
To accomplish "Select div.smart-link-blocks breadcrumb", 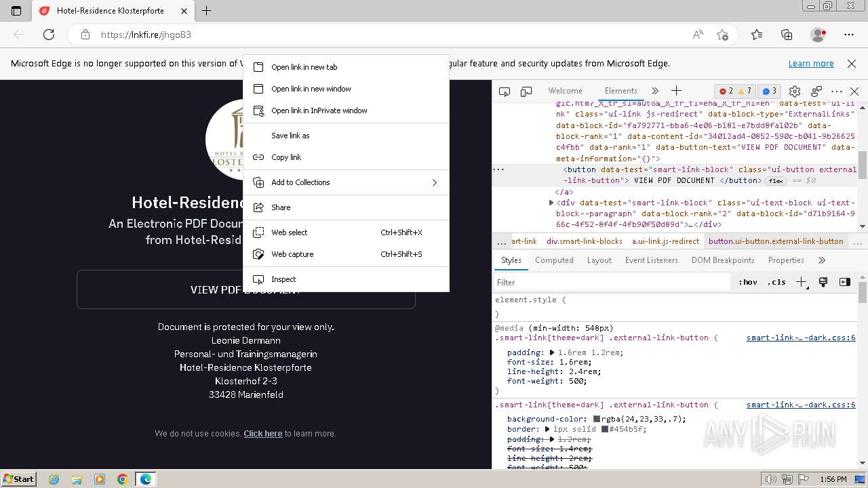I will click(x=585, y=241).
